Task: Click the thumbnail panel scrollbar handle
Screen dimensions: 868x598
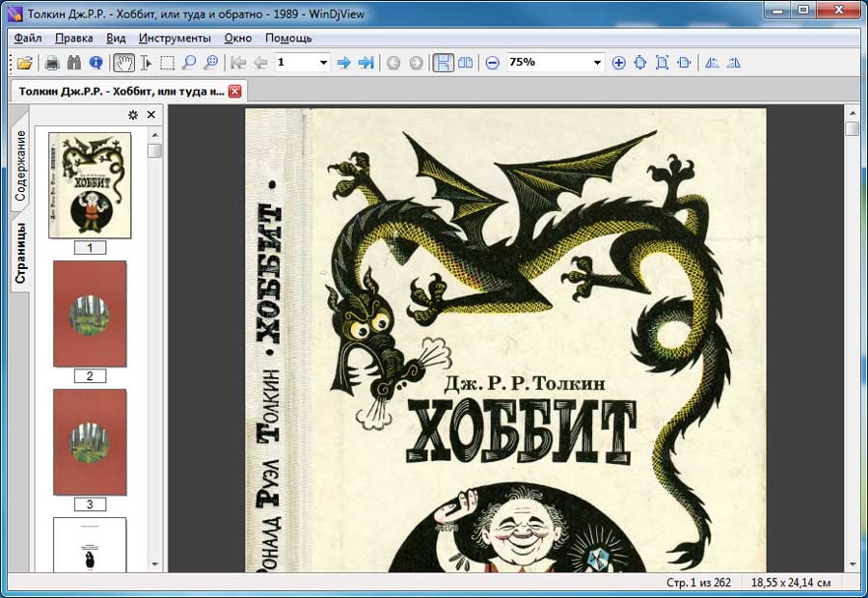Action: (x=155, y=150)
